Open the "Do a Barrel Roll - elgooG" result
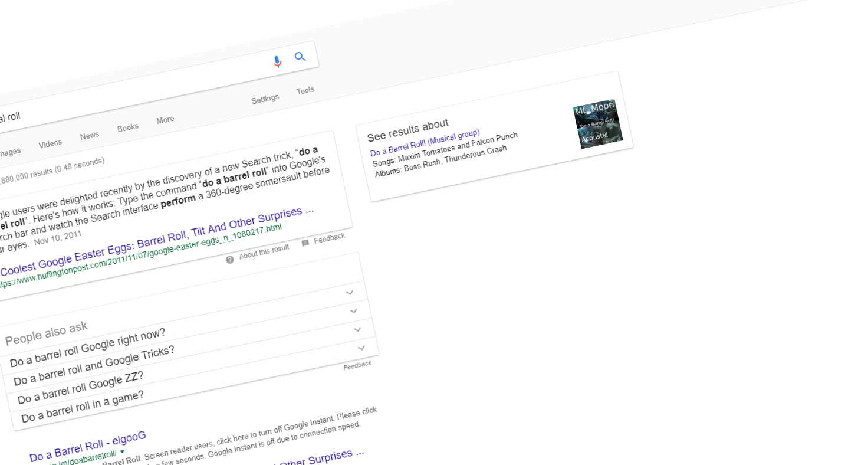Image resolution: width=868 pixels, height=465 pixels. [x=88, y=447]
